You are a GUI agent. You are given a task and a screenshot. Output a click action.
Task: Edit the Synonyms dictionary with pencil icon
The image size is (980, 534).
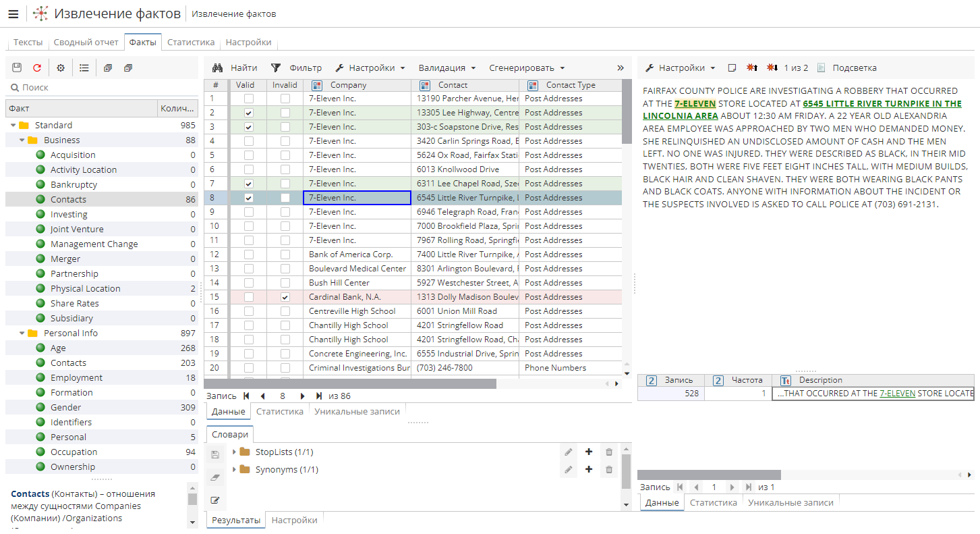(x=569, y=469)
